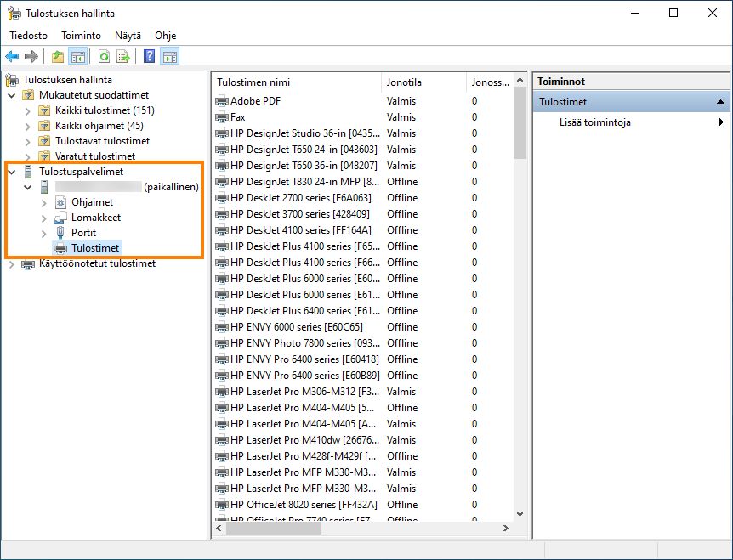This screenshot has width=733, height=560.
Task: Click the HP DeskJet 2700 series printer icon
Action: point(222,198)
